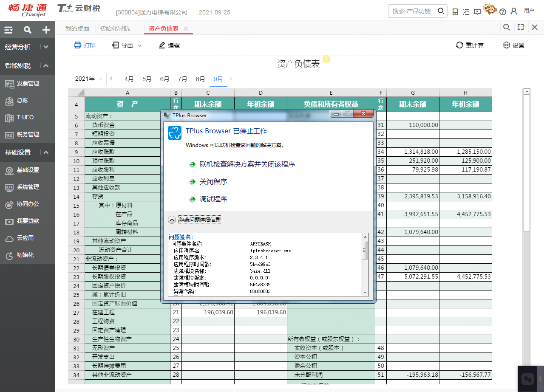The width and height of the screenshot is (544, 392).
Task: Go to previous months arrow
Action: (111, 79)
